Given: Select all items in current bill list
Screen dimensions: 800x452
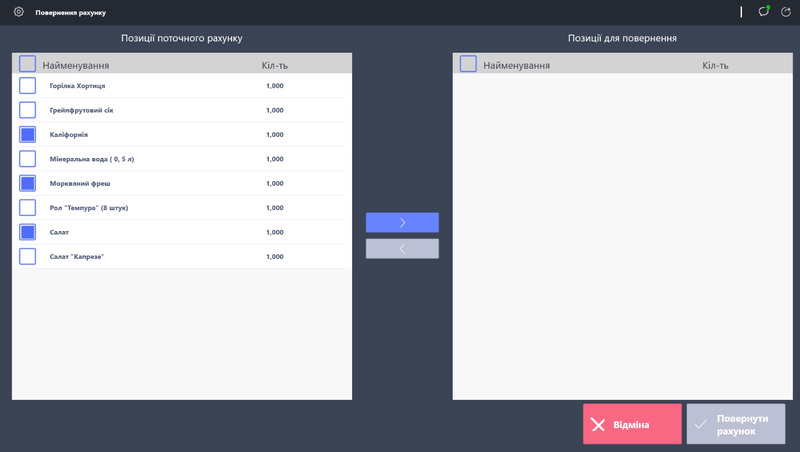Looking at the screenshot, I should (27, 64).
